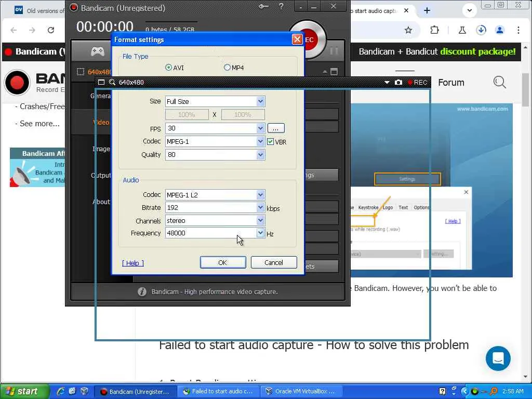Click the See more... link in sidebar
Image resolution: width=532 pixels, height=399 pixels.
coord(39,124)
